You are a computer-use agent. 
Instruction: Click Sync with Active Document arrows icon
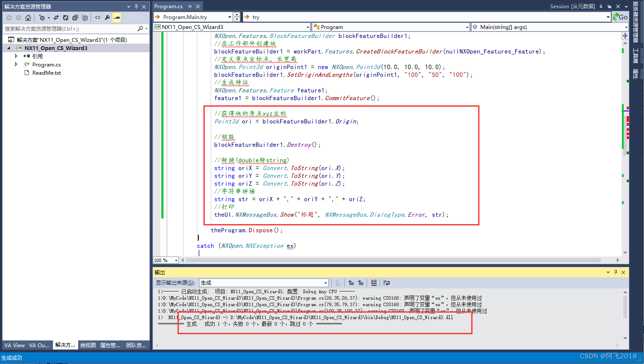tap(56, 18)
